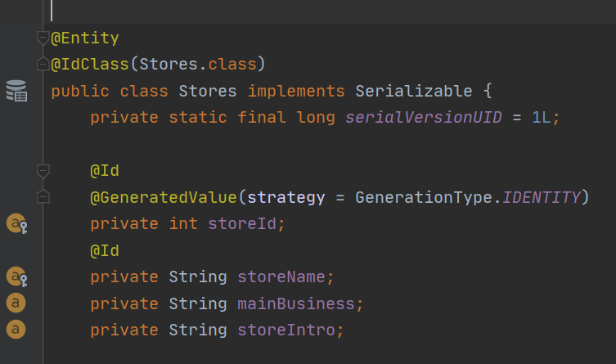Toggle fold marker beside @GeneratedValue line
Screen dimensions: 616x364
(43, 196)
